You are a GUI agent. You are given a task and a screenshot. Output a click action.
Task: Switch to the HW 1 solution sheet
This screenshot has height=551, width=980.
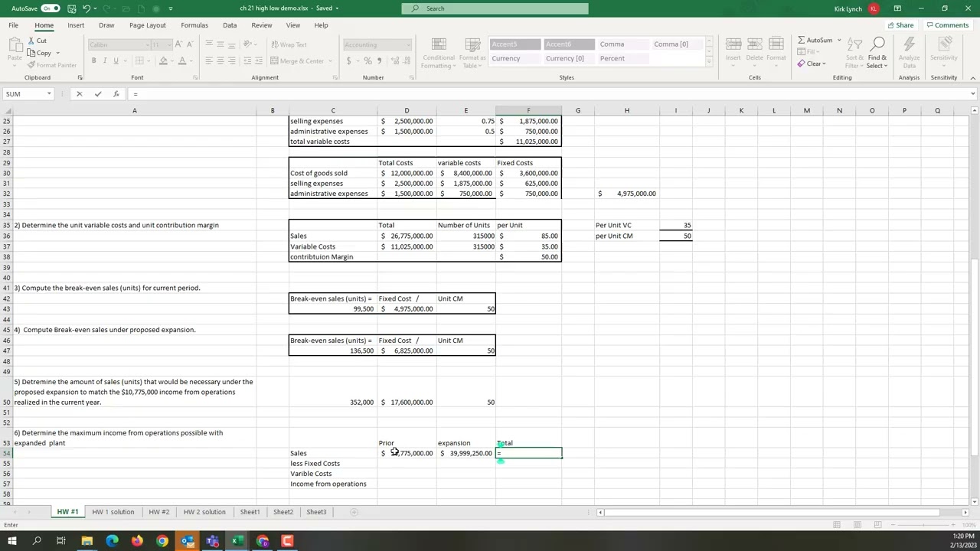pyautogui.click(x=113, y=512)
